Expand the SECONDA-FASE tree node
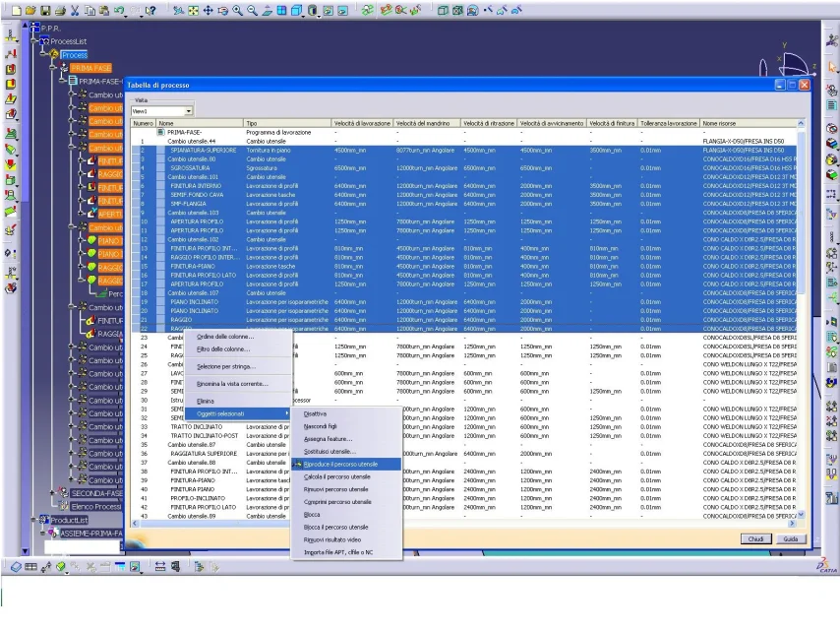This screenshot has height=630, width=840. [x=53, y=492]
